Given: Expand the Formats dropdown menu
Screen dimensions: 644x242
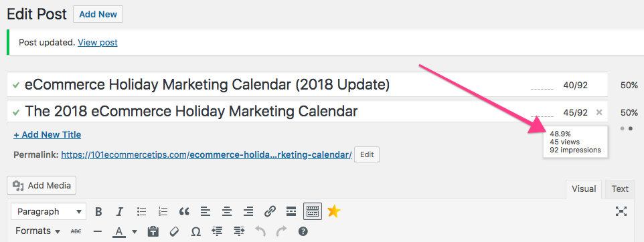Looking at the screenshot, I should 37,231.
